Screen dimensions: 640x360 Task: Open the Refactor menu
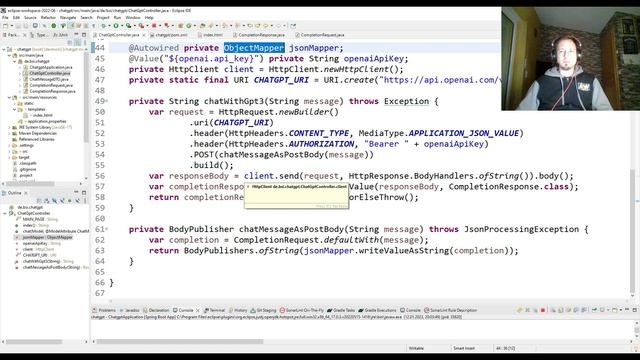click(x=48, y=18)
